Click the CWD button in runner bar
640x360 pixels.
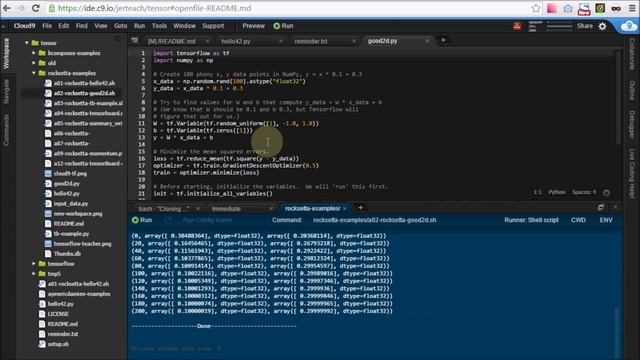pyautogui.click(x=578, y=220)
